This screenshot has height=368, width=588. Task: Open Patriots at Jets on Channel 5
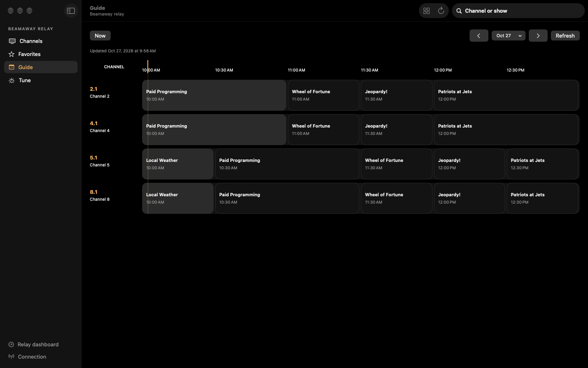pos(543,164)
